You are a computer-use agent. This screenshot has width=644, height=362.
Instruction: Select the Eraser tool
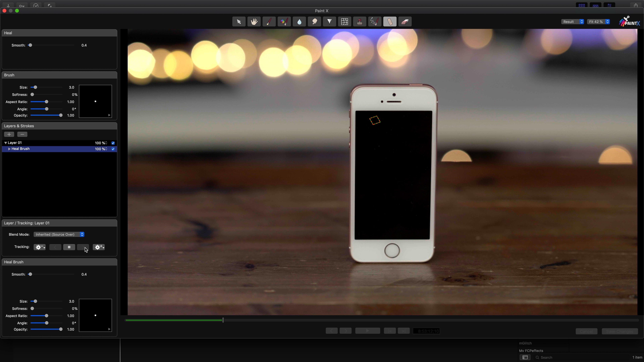point(405,22)
